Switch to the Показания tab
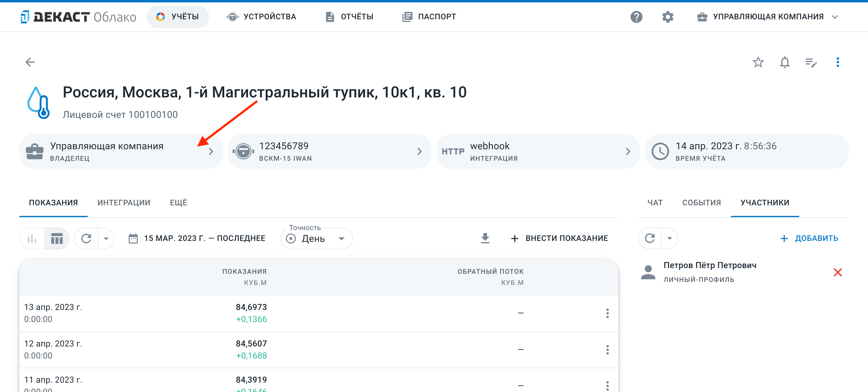This screenshot has width=868, height=392. [x=53, y=203]
